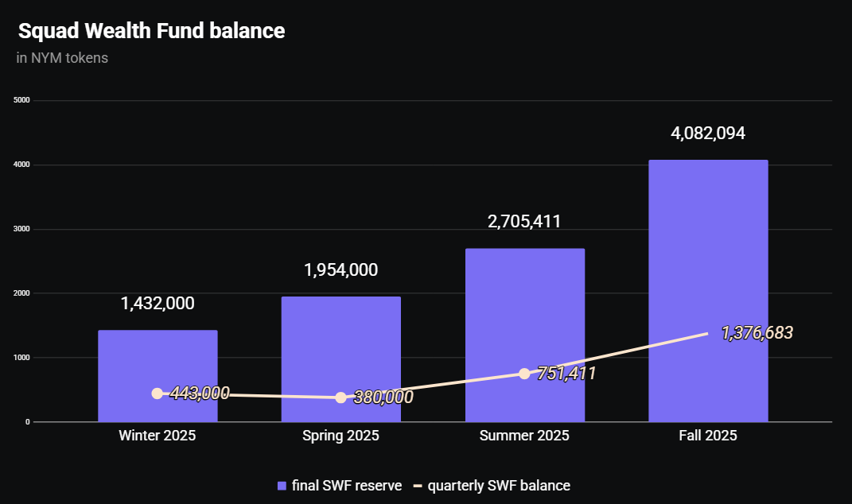Select the Spring 2025 line data point
Image resolution: width=852 pixels, height=504 pixels.
click(340, 397)
